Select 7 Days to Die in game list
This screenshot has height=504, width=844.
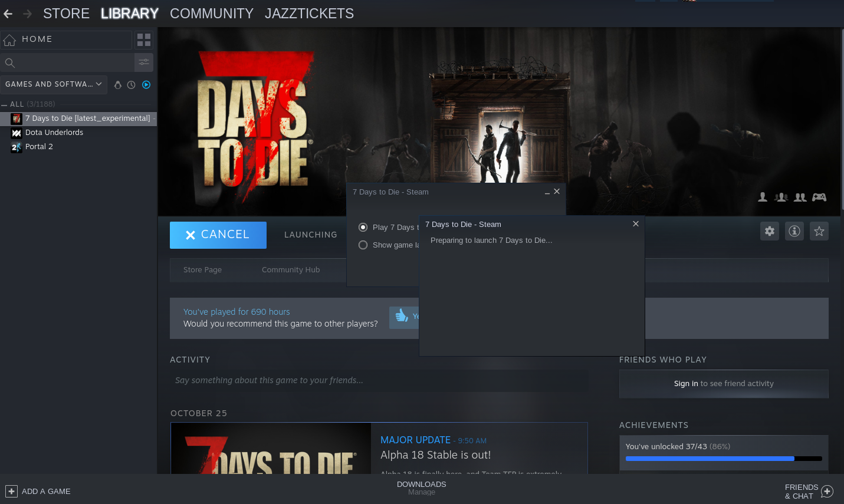point(78,118)
